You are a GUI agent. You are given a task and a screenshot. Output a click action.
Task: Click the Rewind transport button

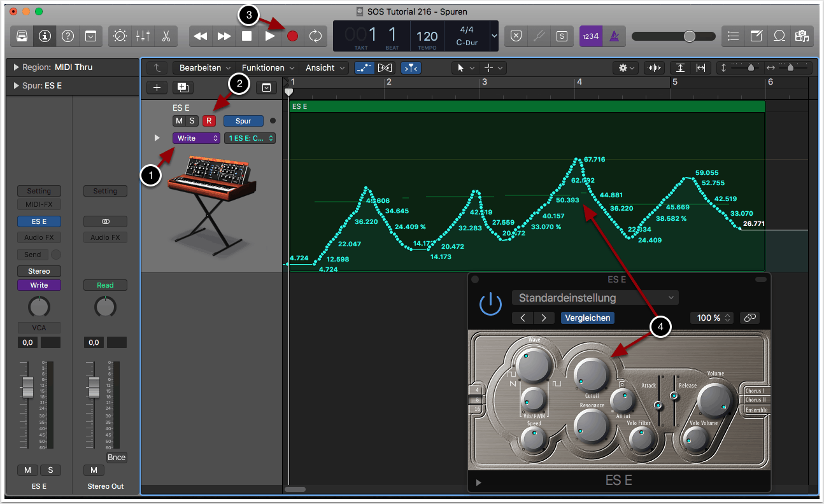pyautogui.click(x=201, y=36)
